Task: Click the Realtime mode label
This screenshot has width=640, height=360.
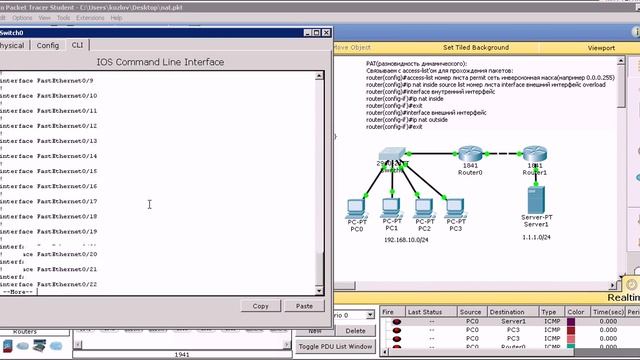Action: pyautogui.click(x=623, y=298)
